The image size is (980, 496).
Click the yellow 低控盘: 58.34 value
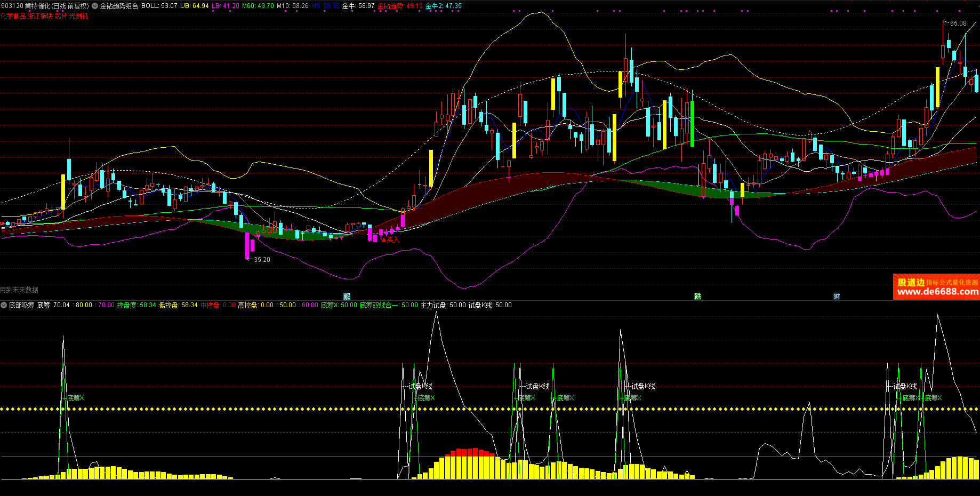[x=178, y=305]
